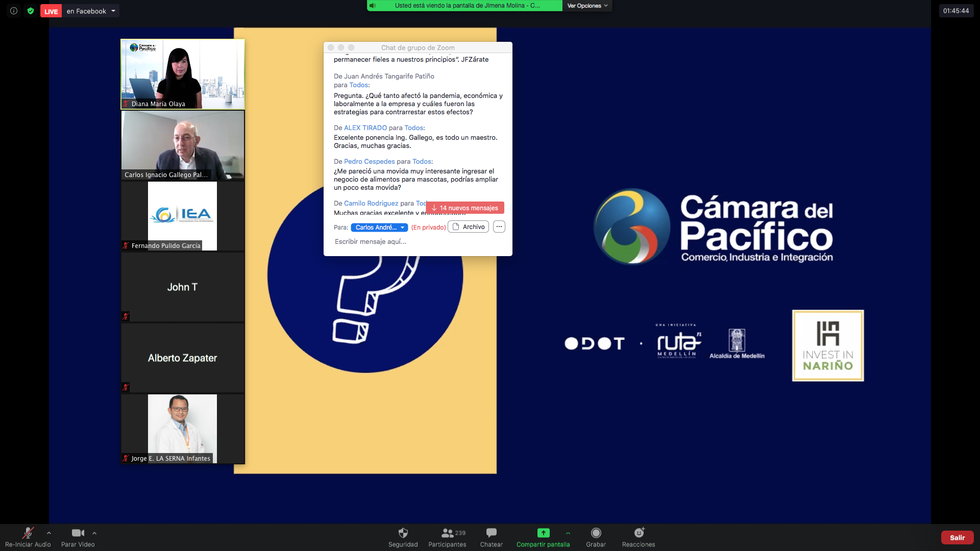The width and height of the screenshot is (980, 551).
Task: Click the '(En privado)' label
Action: click(x=428, y=228)
